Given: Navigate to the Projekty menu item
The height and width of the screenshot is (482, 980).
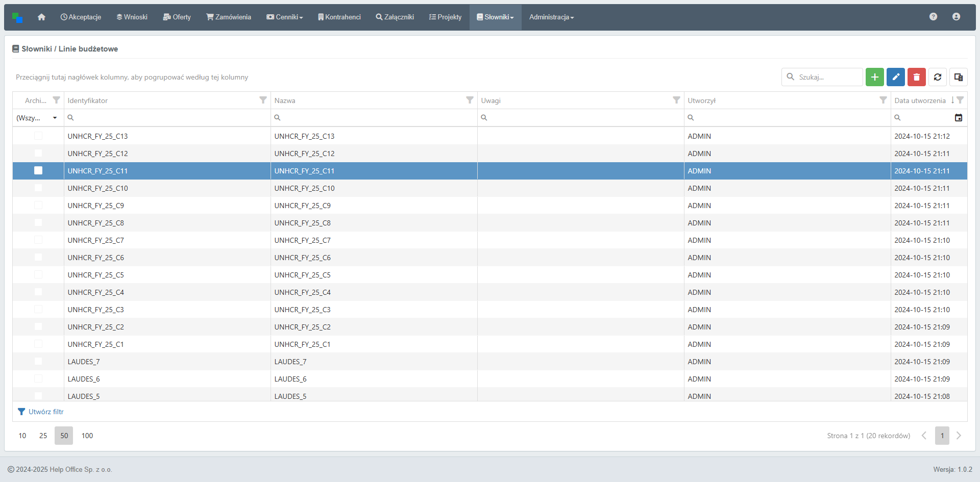Looking at the screenshot, I should 445,17.
